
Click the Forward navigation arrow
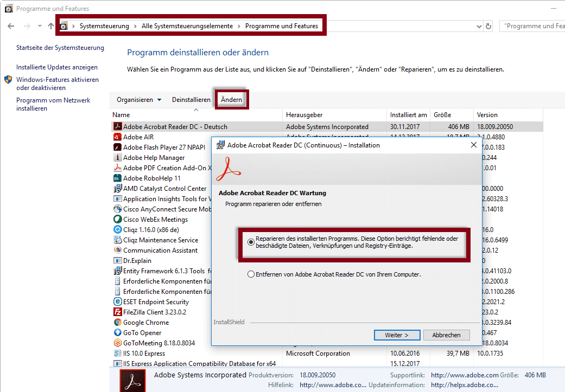click(x=27, y=26)
